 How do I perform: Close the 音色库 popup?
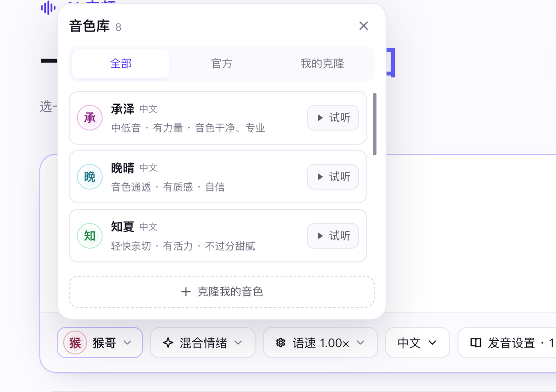(364, 26)
